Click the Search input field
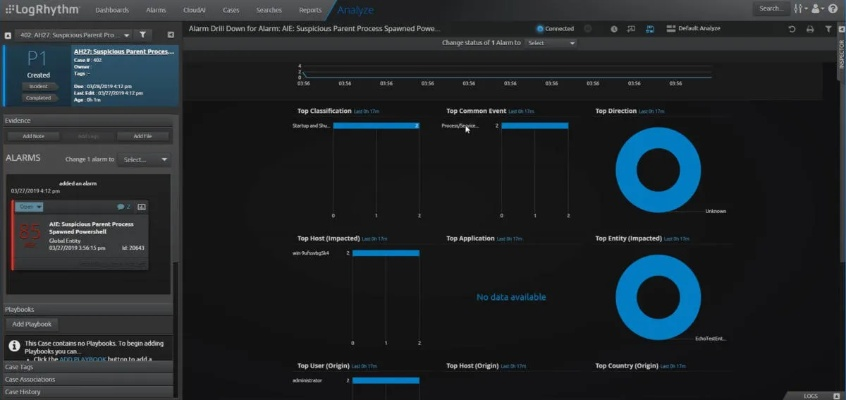 pos(770,9)
